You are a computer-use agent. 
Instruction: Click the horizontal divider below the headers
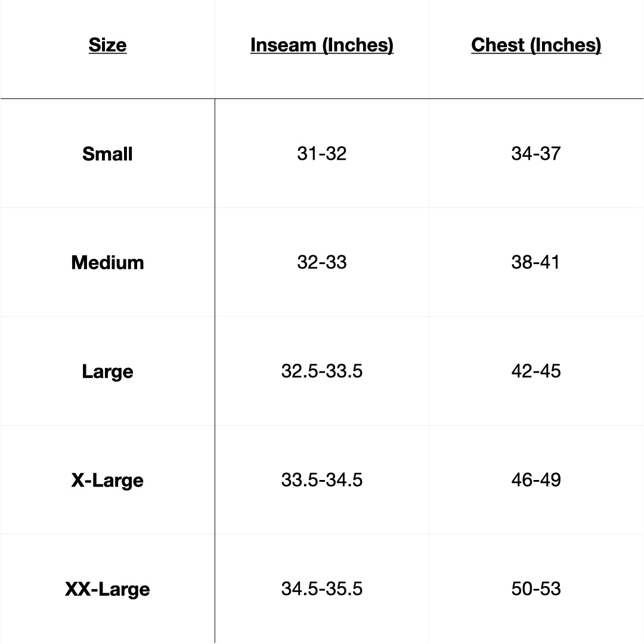click(x=322, y=98)
